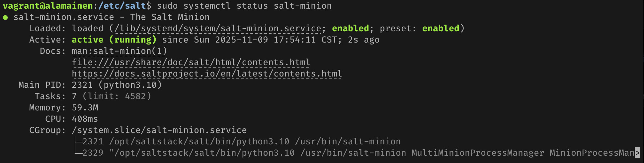
Task: Open the man:salt-minion(1) docs link
Action: (x=119, y=51)
